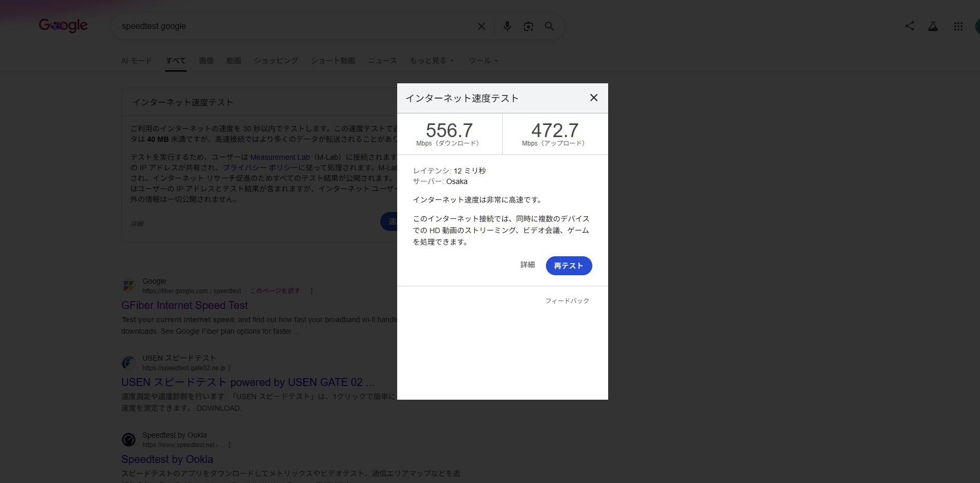Close the internet speed test dialog

click(593, 98)
